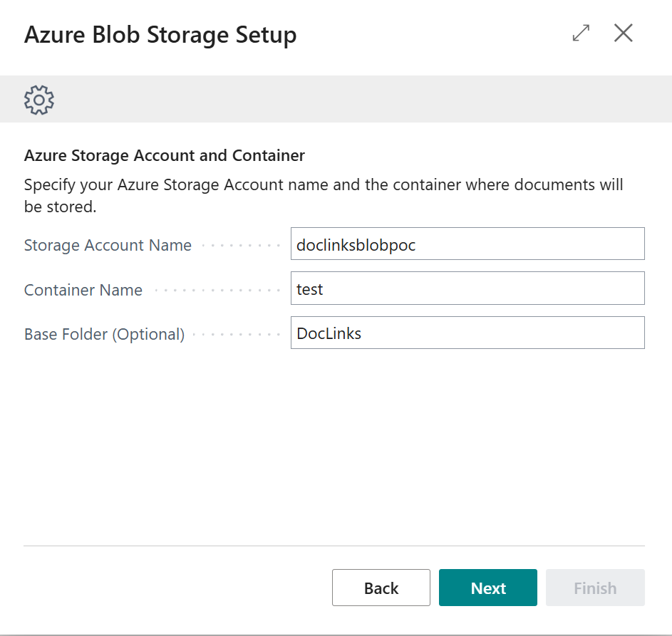Expand the dialog with the double-arrow icon

pyautogui.click(x=581, y=33)
